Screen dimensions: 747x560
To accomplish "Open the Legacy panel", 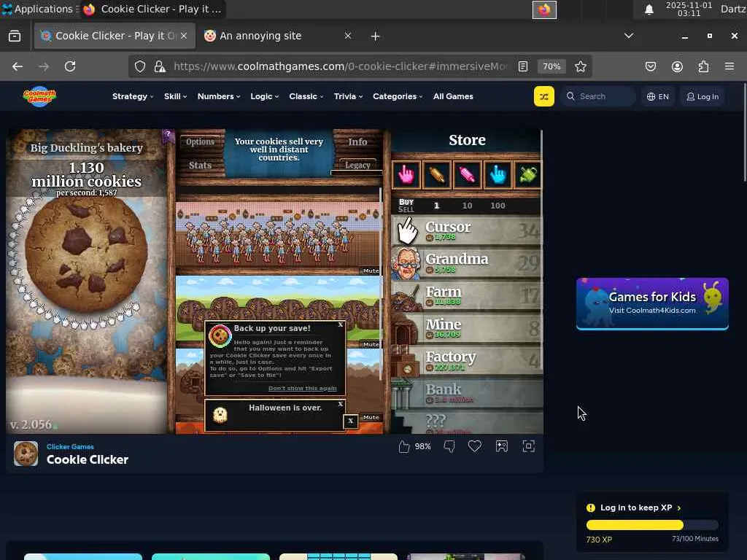I will [x=357, y=165].
